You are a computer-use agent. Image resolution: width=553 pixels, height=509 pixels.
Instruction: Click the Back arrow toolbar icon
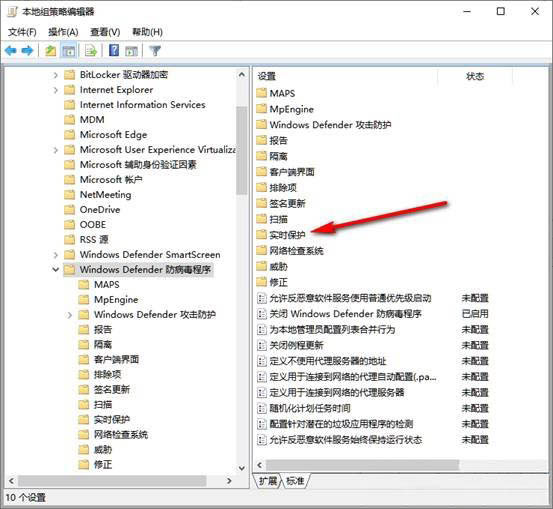click(x=11, y=51)
